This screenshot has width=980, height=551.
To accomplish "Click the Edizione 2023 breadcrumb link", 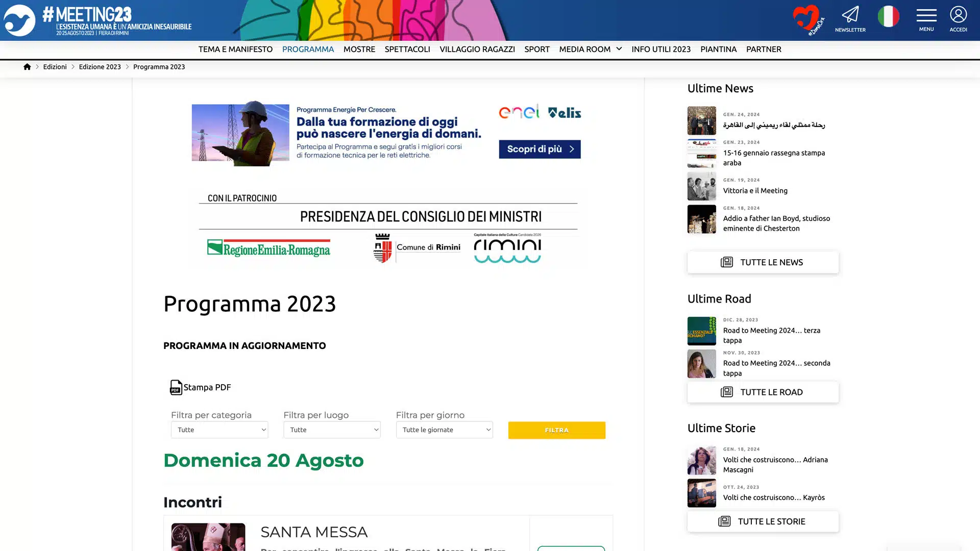I will point(100,67).
